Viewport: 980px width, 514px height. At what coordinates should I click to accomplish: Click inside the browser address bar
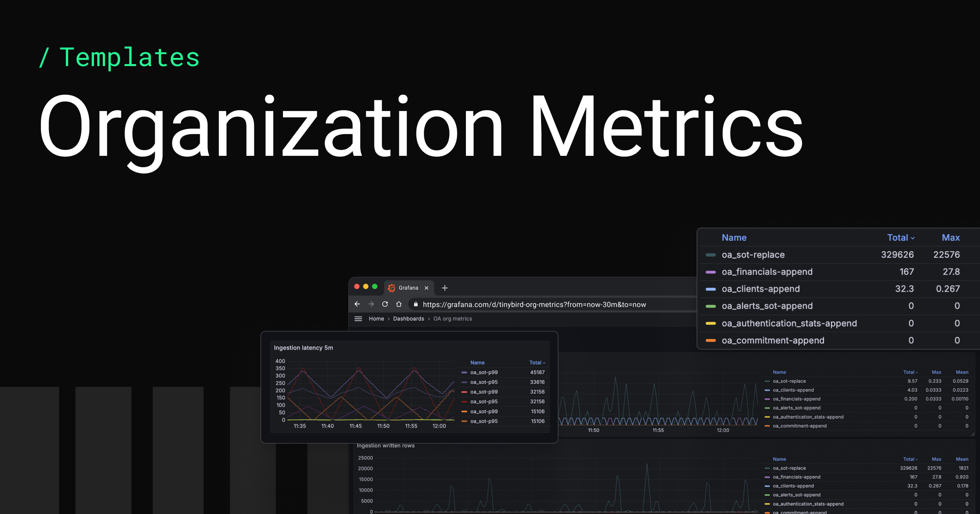tap(531, 304)
